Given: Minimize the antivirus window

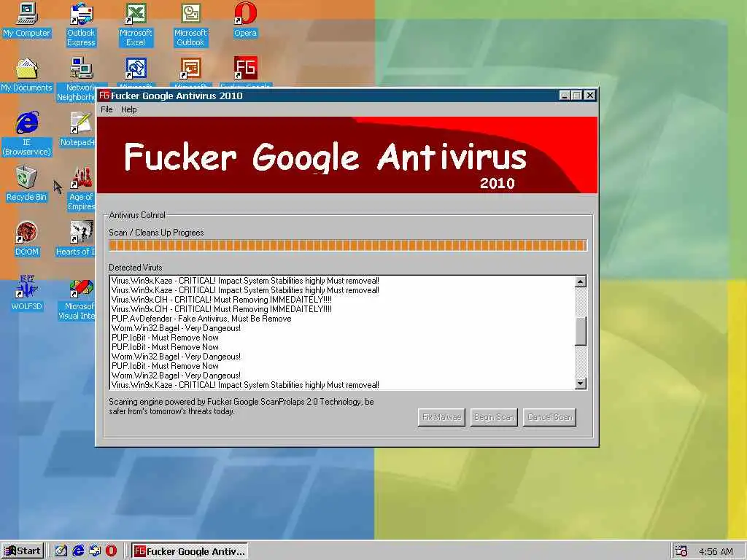Looking at the screenshot, I should click(565, 96).
